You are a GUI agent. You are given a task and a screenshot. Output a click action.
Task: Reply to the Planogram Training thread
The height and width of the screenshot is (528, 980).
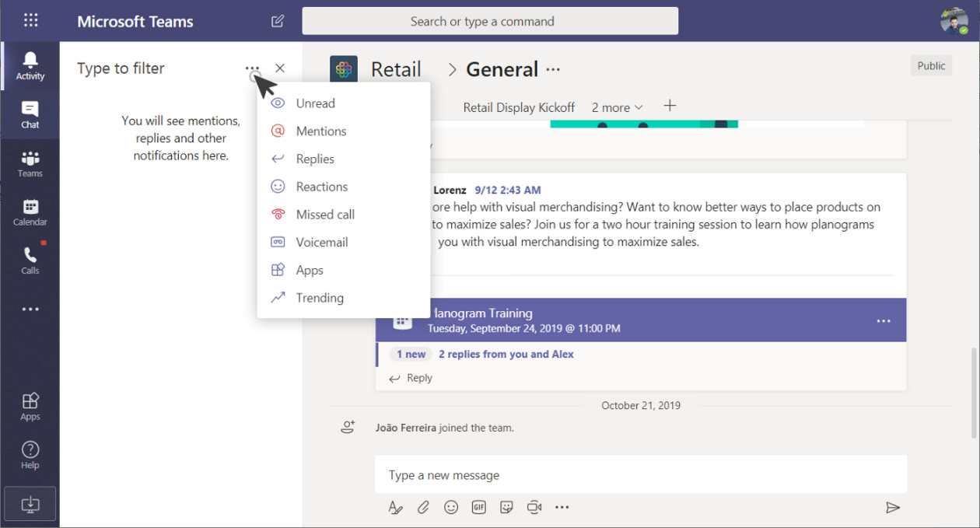[x=411, y=378]
